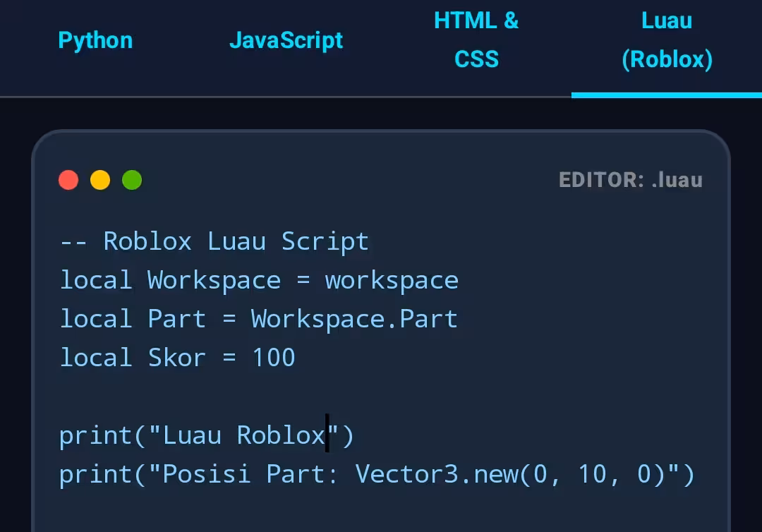Select the Luau (Roblox) tab

coord(667,40)
